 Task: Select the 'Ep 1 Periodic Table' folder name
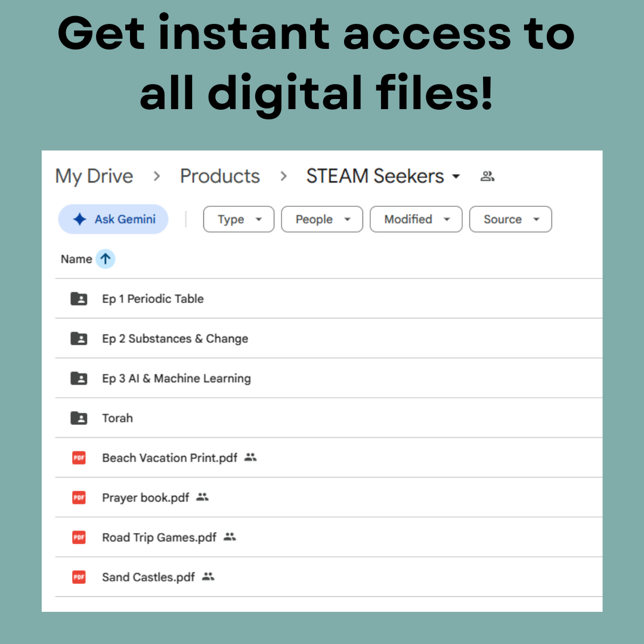click(153, 299)
